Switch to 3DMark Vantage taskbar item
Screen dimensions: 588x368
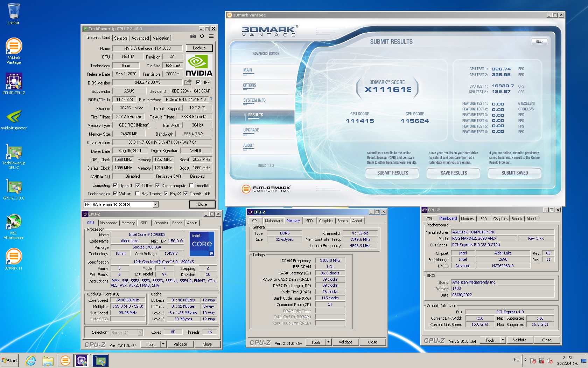65,360
